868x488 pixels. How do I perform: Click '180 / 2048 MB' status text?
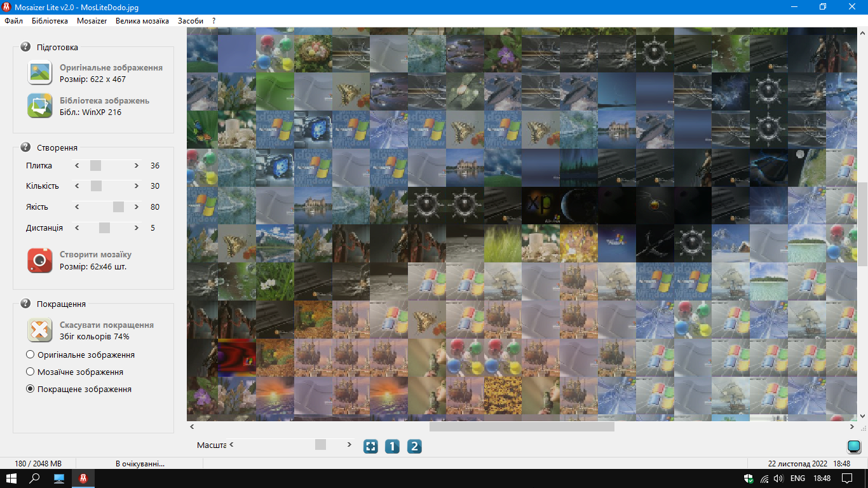[x=38, y=464]
